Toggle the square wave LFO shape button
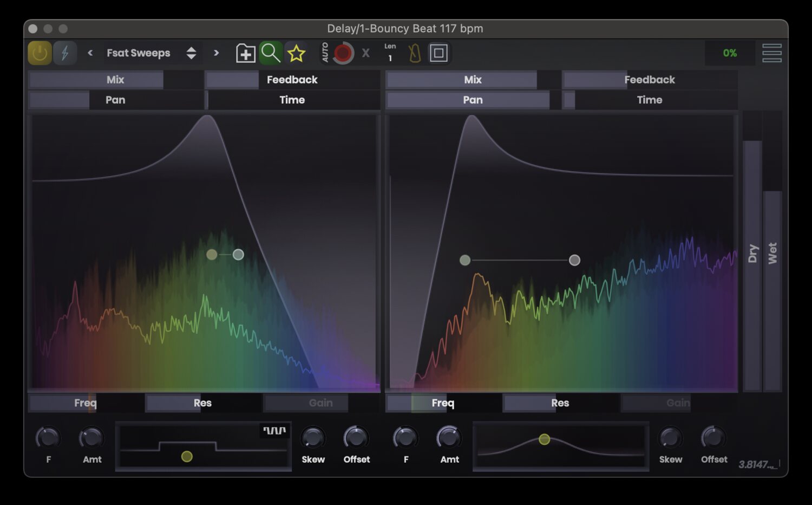 click(274, 431)
